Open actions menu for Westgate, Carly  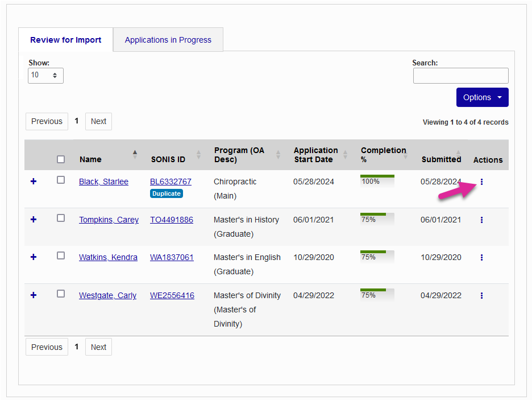[481, 295]
